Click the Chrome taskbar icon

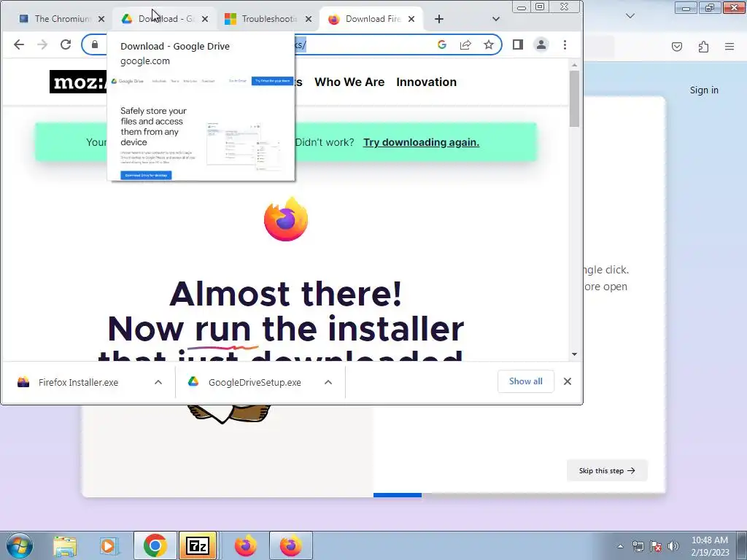point(155,545)
